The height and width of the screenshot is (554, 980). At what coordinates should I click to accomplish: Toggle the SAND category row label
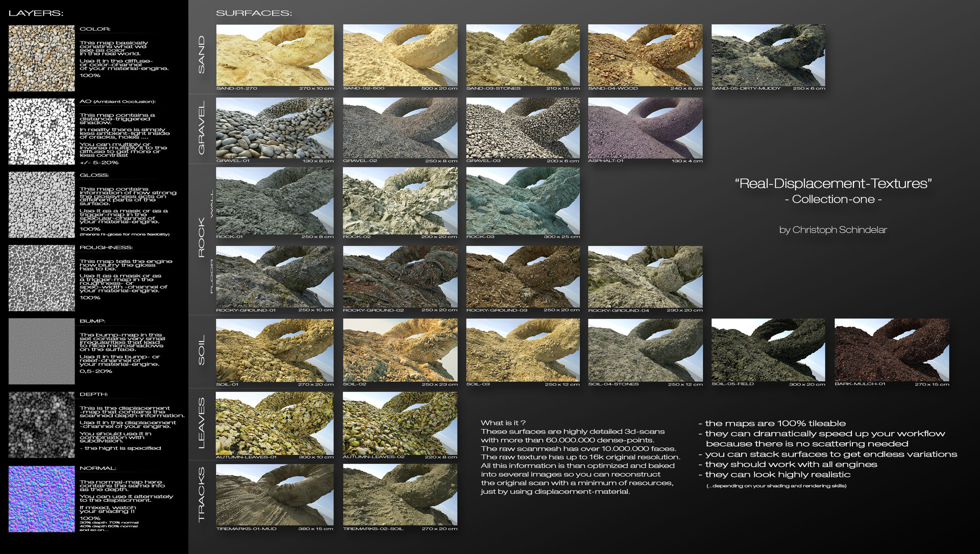click(202, 54)
